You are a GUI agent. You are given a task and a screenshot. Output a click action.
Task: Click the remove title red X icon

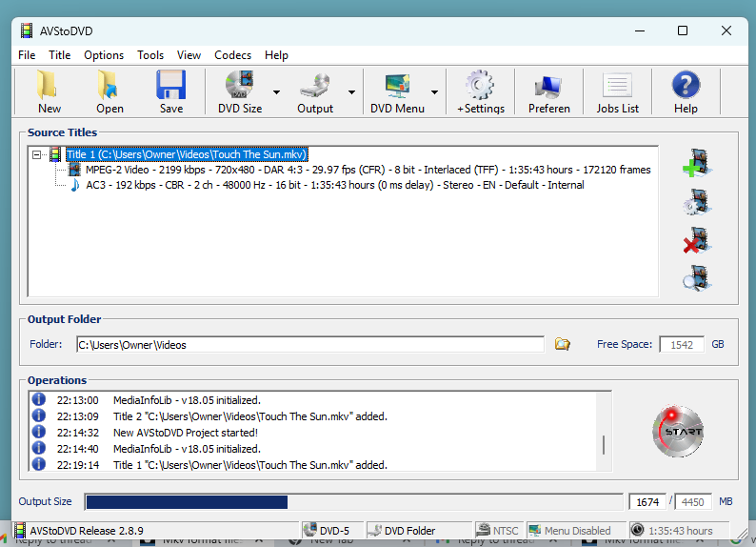point(697,240)
